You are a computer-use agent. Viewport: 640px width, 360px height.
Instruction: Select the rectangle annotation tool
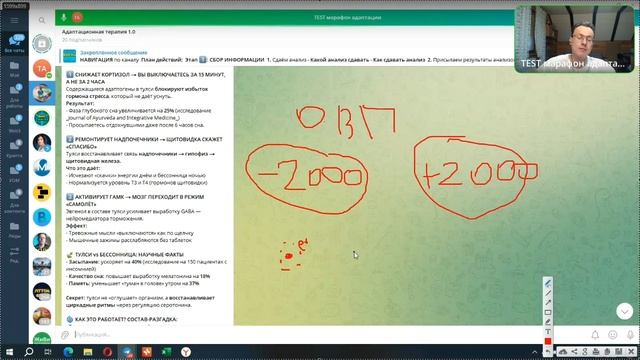pyautogui.click(x=548, y=312)
